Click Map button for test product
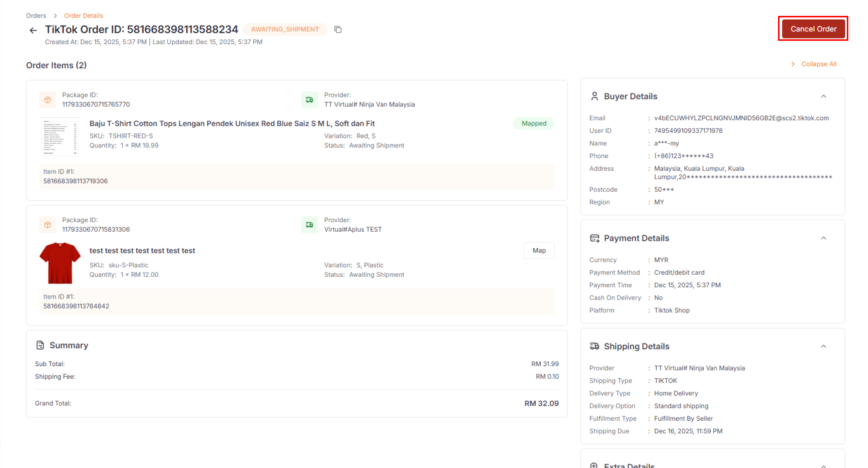Screen dimensions: 868x468 click(539, 251)
